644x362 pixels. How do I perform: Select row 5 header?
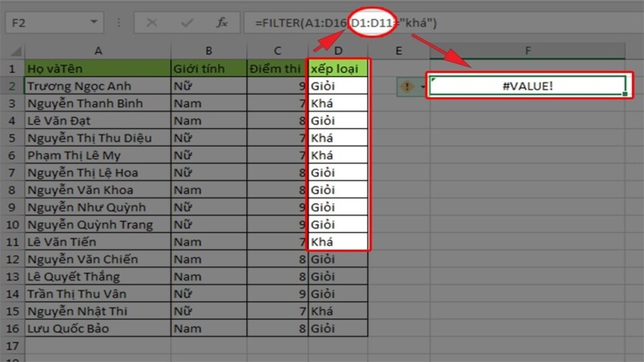coord(12,138)
